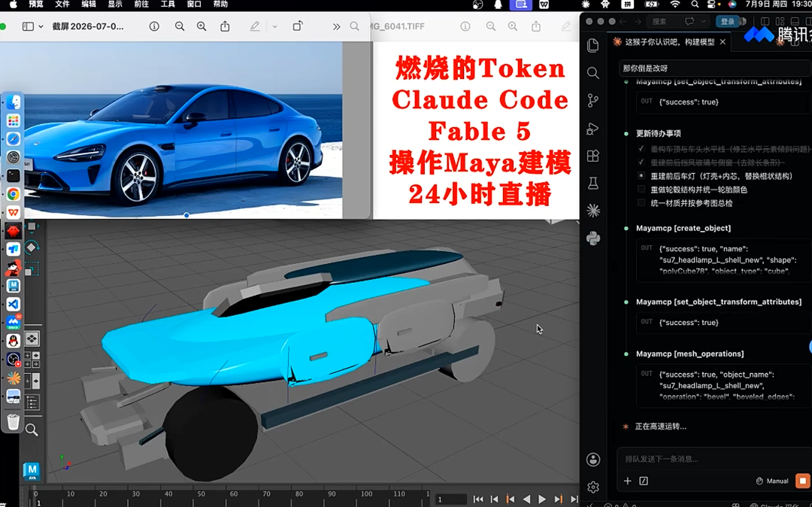Viewport: 812px width, 507px height.
Task: Open VS Code chat dropdown chevron in title bar
Action: (703, 21)
